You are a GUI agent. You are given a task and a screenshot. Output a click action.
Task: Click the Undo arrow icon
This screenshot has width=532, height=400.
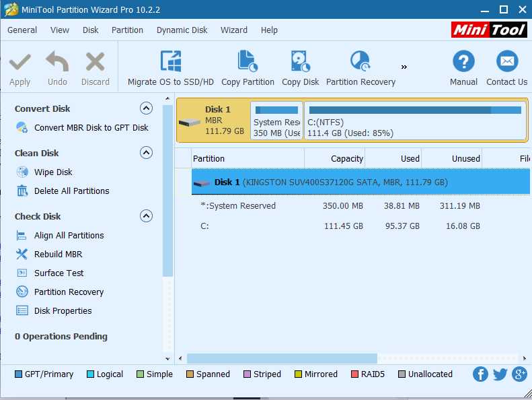57,61
